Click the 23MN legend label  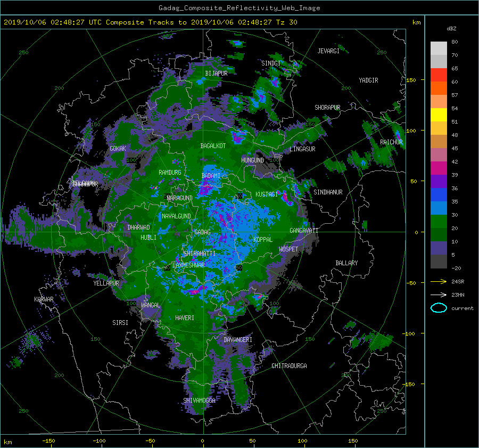458,295
